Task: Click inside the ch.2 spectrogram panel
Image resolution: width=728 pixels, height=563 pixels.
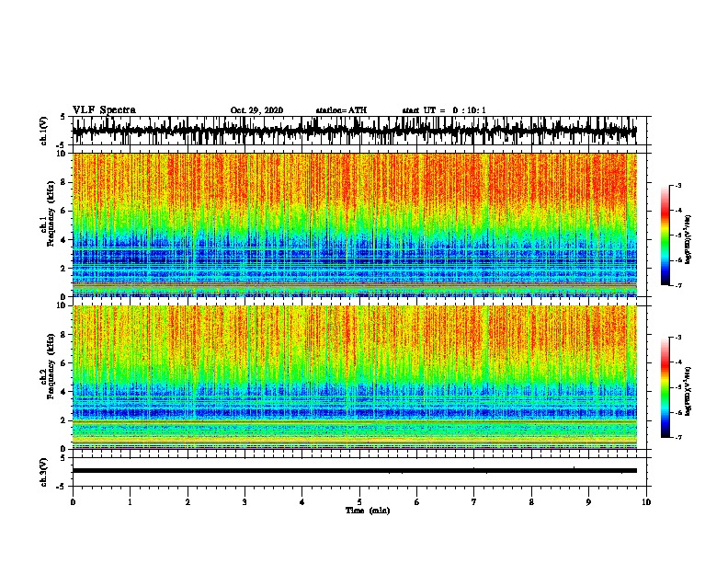Action: coord(355,377)
